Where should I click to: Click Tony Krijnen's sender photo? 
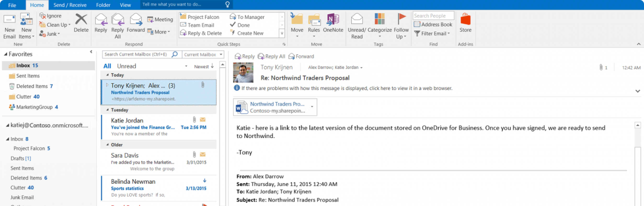243,72
